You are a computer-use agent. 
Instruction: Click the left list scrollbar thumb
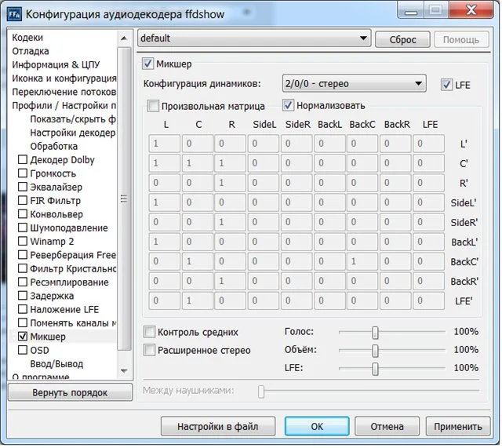(x=125, y=199)
